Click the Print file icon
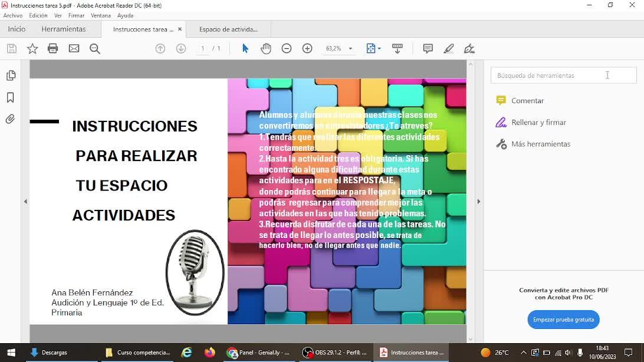The width and height of the screenshot is (644, 362). [53, 49]
